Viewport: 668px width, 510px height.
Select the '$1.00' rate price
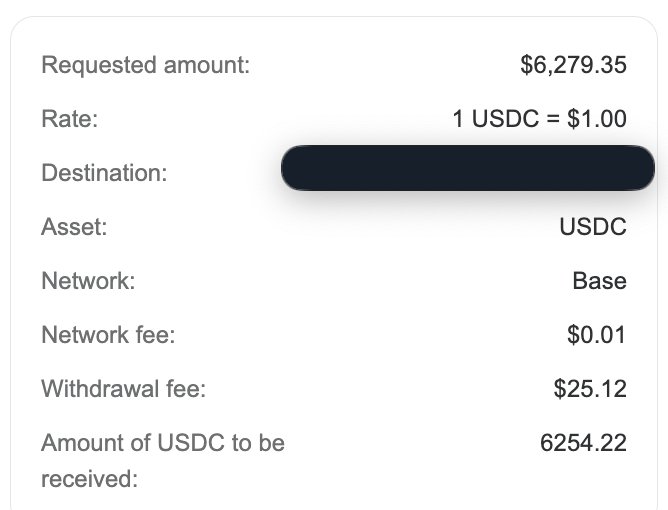pyautogui.click(x=596, y=120)
